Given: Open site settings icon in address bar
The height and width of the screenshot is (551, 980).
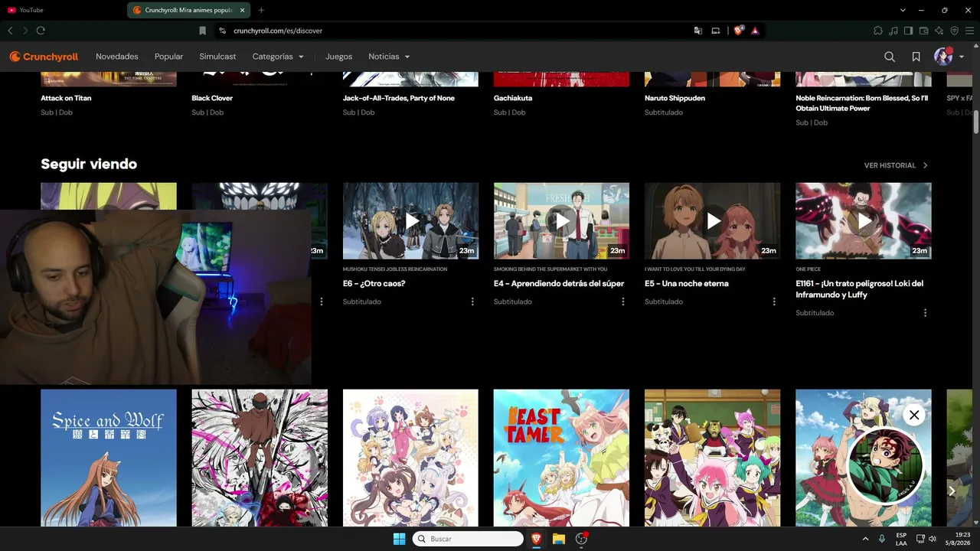Looking at the screenshot, I should (222, 31).
